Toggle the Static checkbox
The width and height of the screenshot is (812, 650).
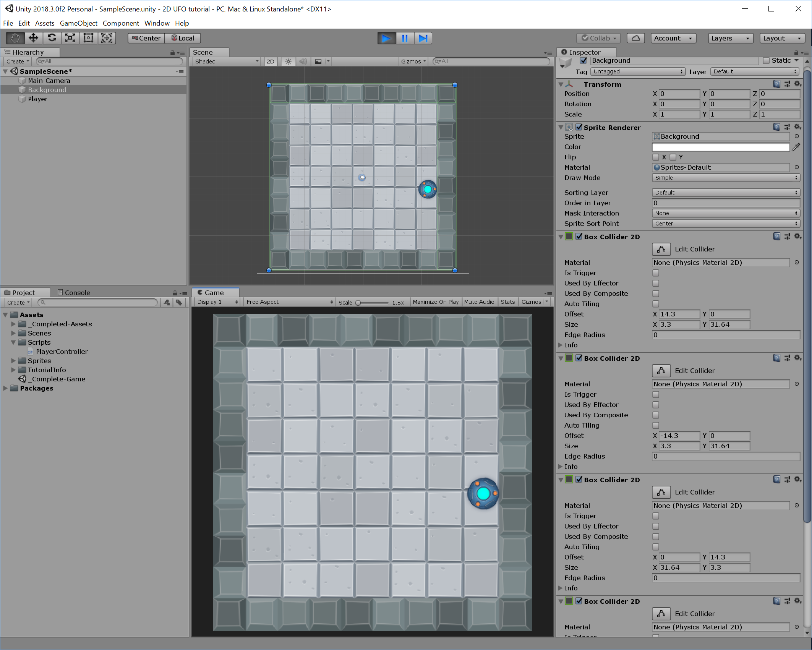click(766, 60)
